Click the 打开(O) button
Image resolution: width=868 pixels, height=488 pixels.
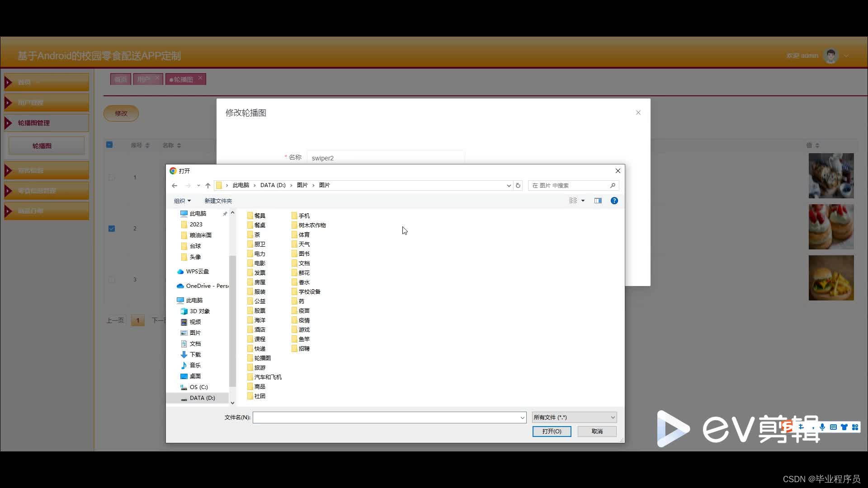[x=552, y=432]
